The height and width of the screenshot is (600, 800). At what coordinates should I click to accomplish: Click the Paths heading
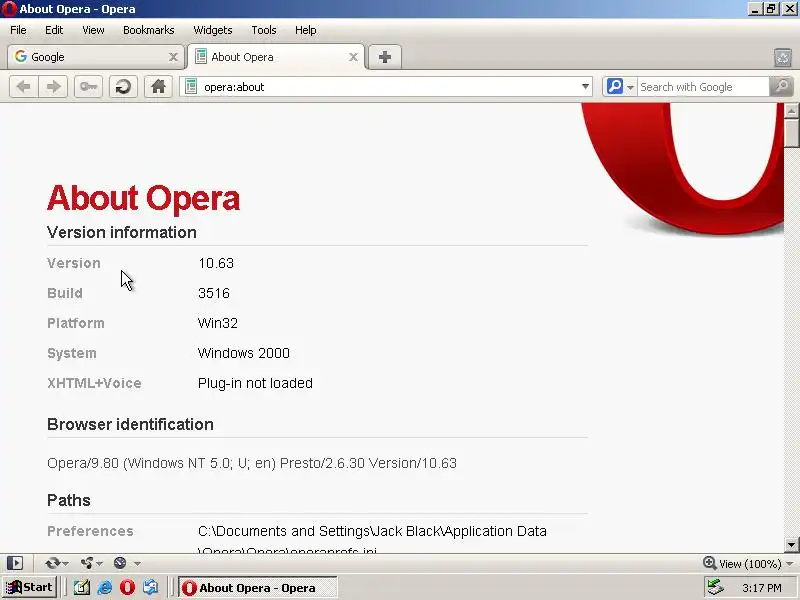pyautogui.click(x=69, y=501)
